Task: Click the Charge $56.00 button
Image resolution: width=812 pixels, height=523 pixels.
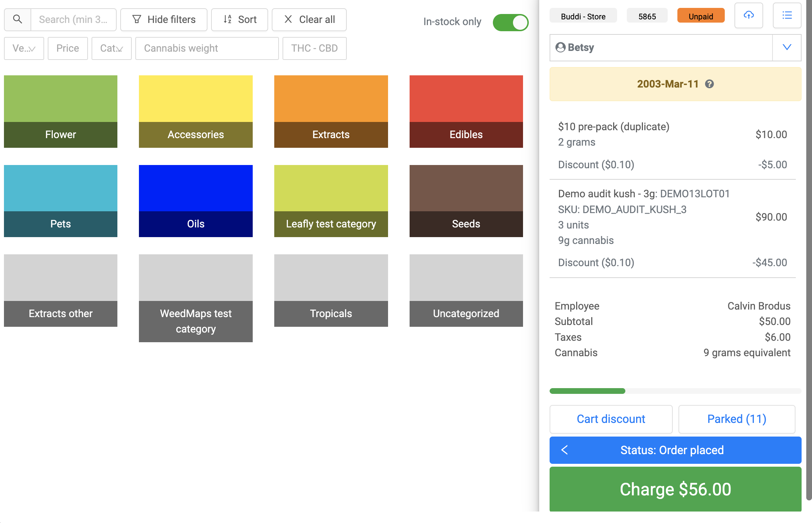Action: 675,489
